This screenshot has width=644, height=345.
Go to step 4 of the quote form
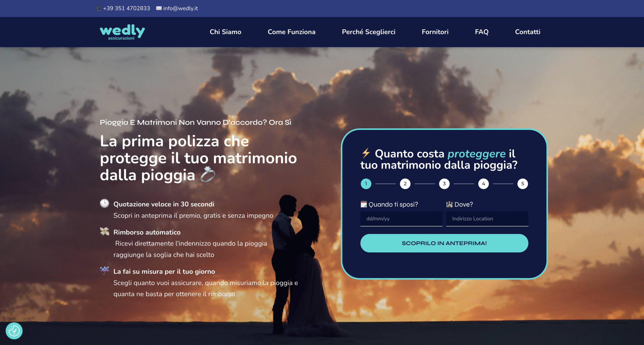coord(484,184)
